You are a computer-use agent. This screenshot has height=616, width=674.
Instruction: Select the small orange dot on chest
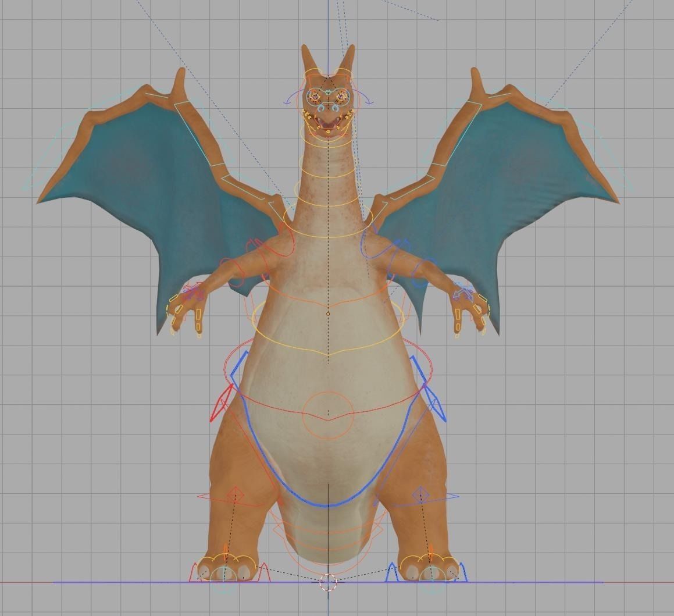[328, 314]
